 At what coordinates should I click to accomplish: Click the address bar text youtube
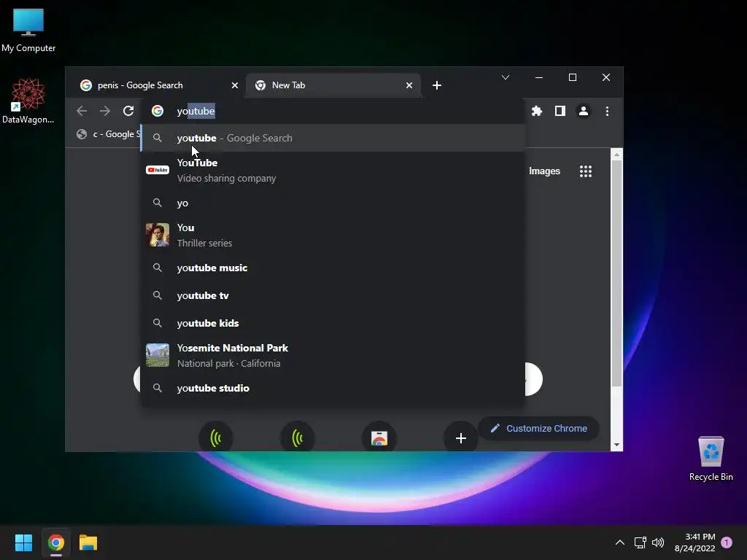coord(196,111)
